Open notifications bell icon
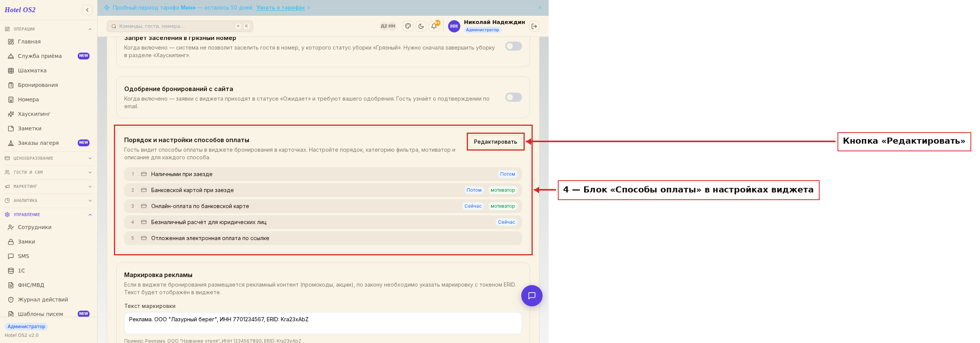This screenshot has width=980, height=343. 434,26
